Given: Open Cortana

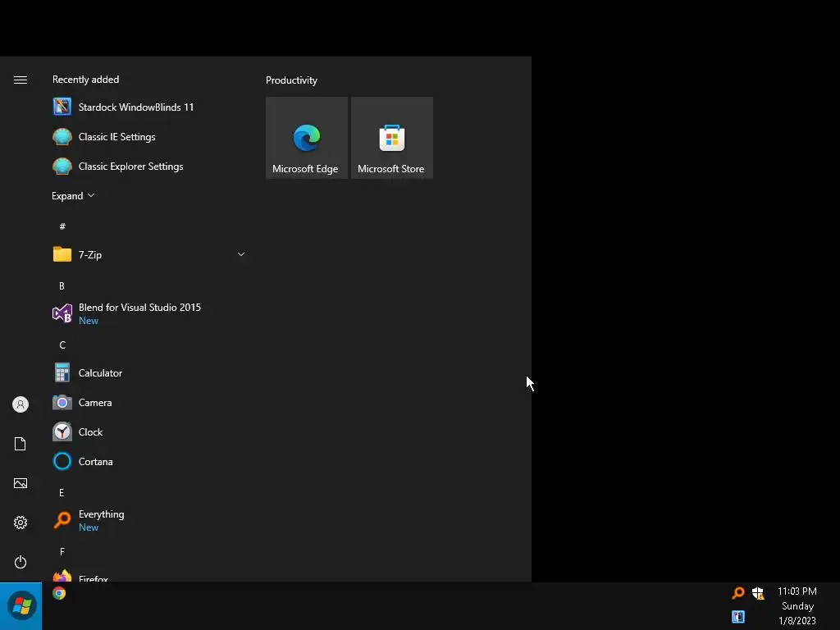Looking at the screenshot, I should point(149,461).
